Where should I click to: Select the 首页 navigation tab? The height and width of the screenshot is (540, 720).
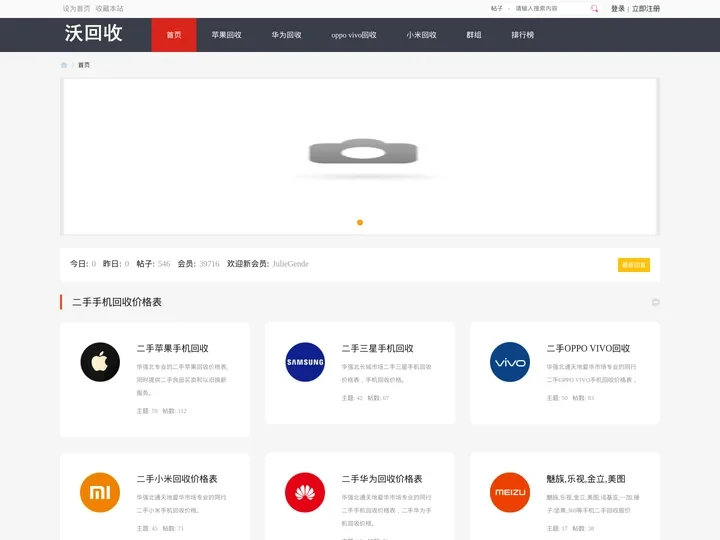174,35
